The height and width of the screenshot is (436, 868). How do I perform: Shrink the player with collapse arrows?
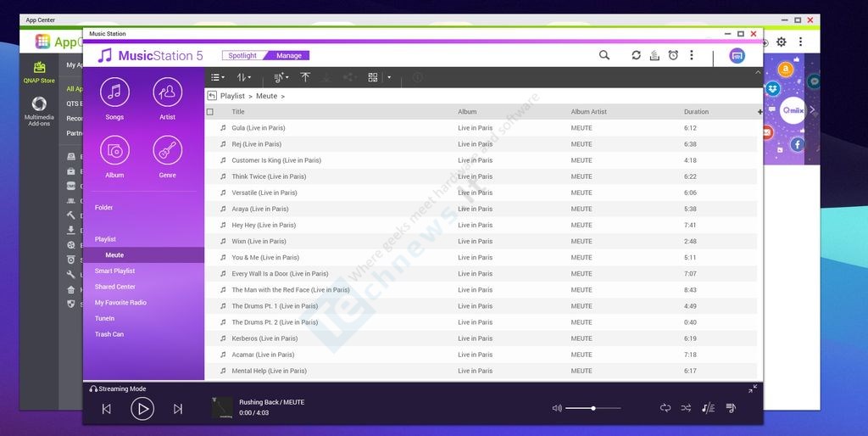coord(753,388)
